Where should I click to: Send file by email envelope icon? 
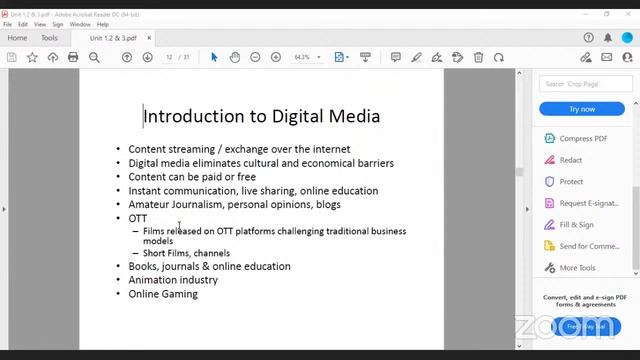click(607, 57)
